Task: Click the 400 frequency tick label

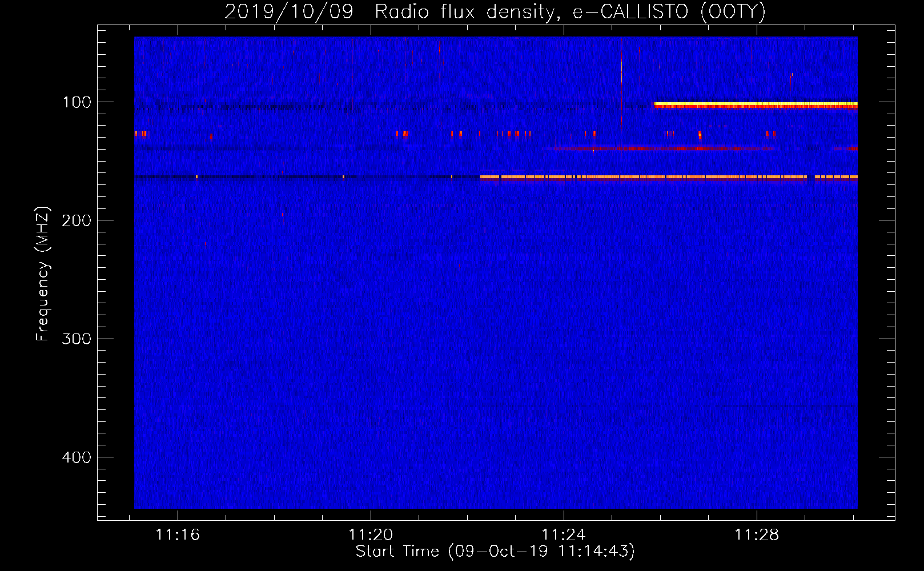Action: tap(76, 457)
